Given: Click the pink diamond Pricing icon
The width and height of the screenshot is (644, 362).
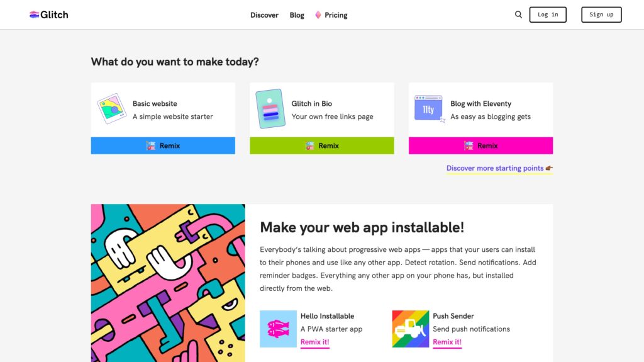Looking at the screenshot, I should (318, 15).
